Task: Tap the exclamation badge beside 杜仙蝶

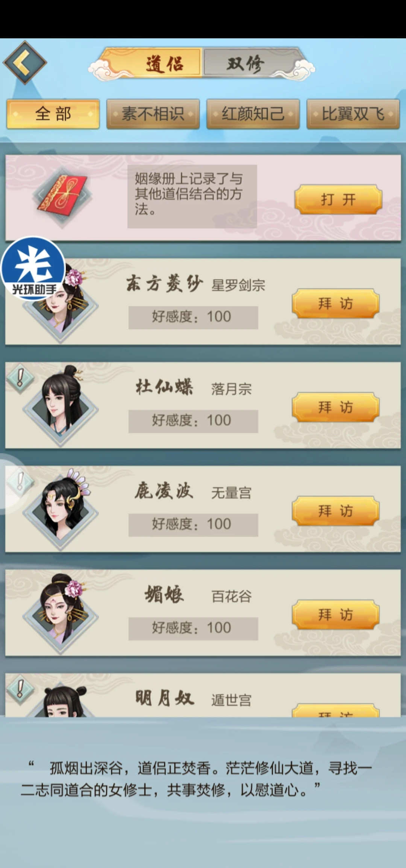Action: point(20,378)
